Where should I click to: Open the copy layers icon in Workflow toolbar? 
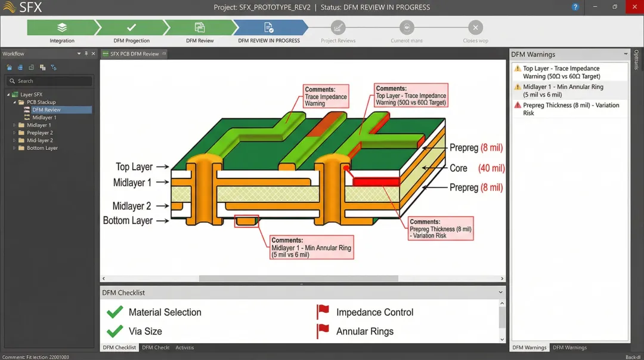(42, 67)
